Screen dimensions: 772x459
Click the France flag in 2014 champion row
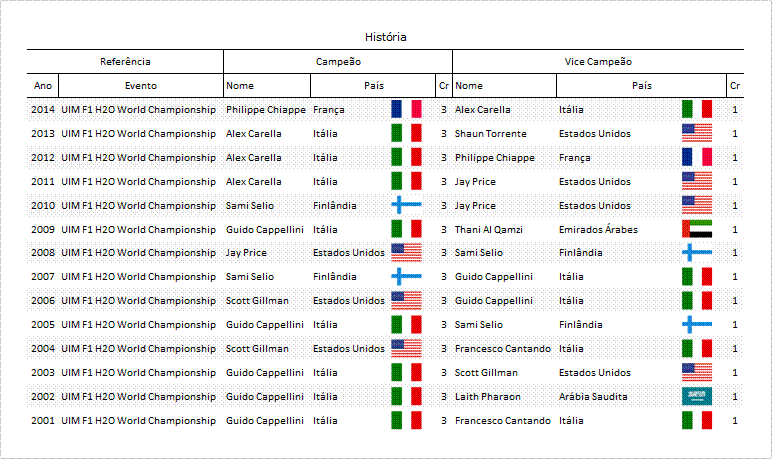point(406,109)
